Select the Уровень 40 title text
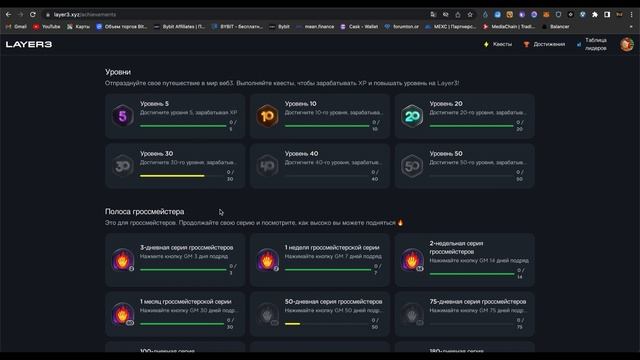Screen dimensions: 640x360 pyautogui.click(x=301, y=153)
